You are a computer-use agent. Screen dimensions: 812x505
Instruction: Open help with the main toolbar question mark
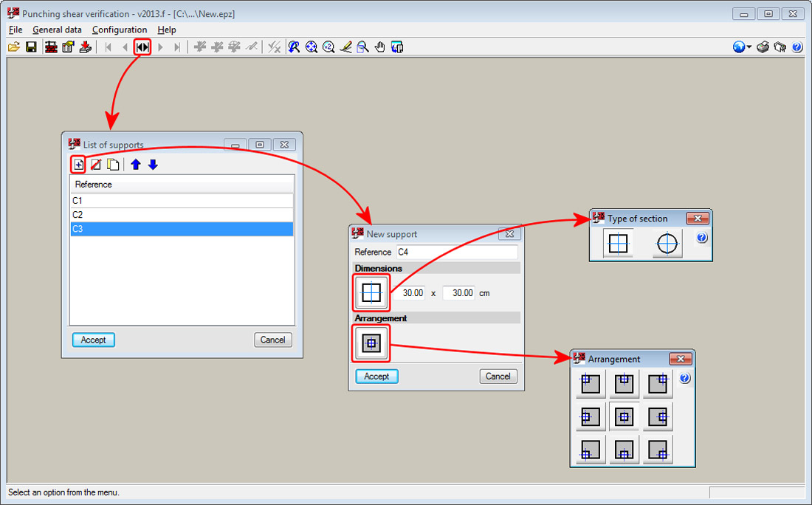point(797,47)
